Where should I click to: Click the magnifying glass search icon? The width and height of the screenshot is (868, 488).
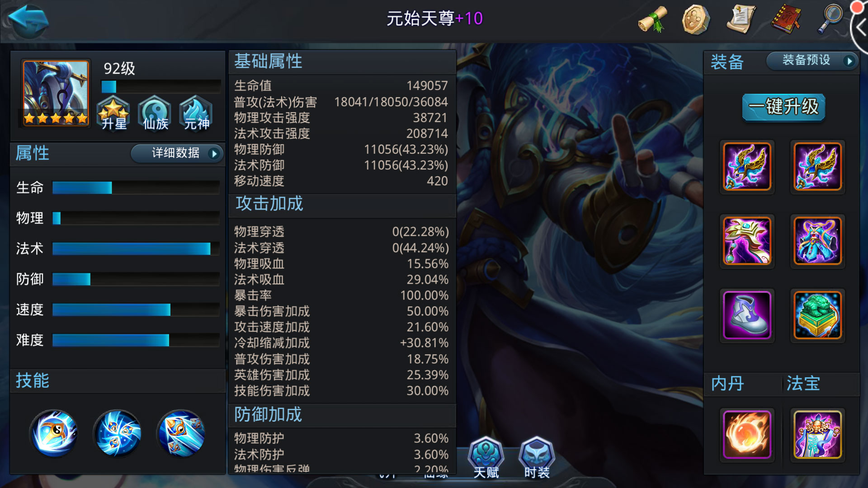(830, 19)
